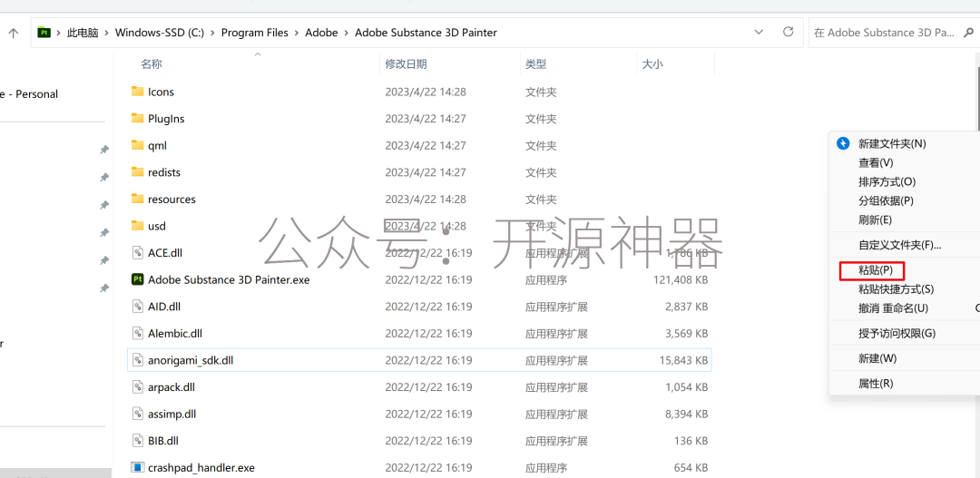Expand chevron between 此电脑 and Windows-SSD

107,33
